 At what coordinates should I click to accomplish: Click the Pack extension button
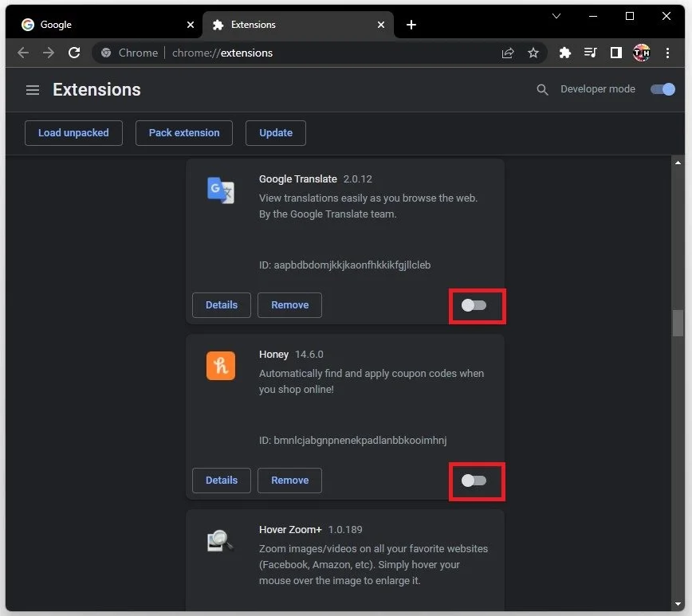184,133
